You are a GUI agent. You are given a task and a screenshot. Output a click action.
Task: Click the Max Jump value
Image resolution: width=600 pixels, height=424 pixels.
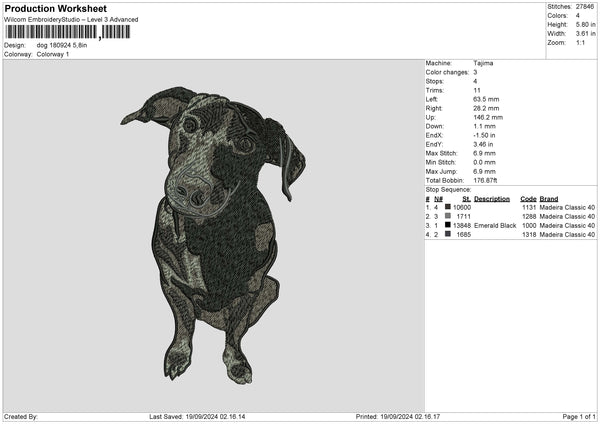coord(484,171)
